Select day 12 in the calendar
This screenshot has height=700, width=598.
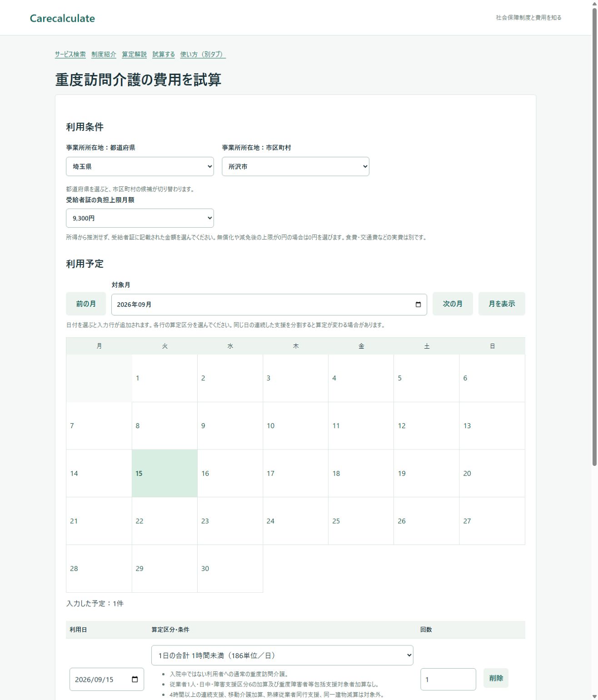pyautogui.click(x=427, y=426)
